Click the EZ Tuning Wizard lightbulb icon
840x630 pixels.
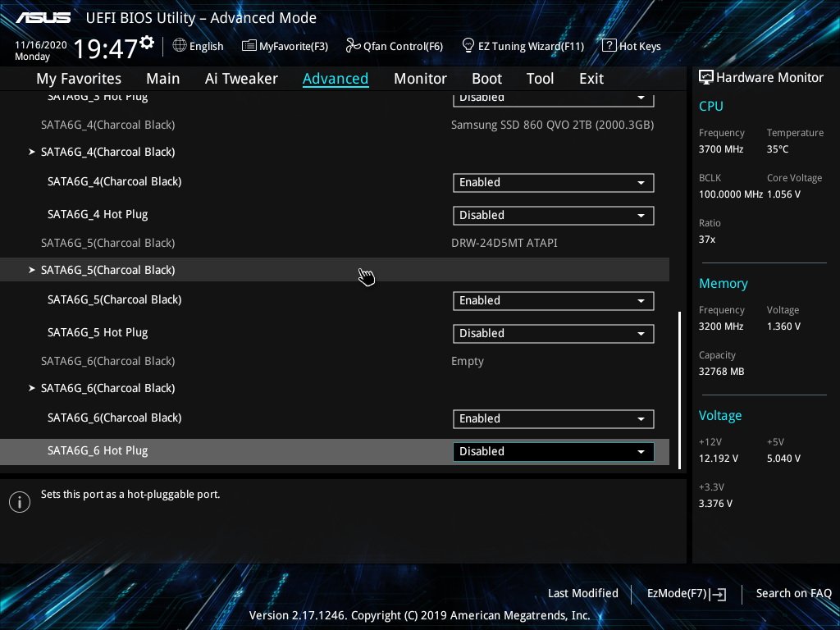468,46
